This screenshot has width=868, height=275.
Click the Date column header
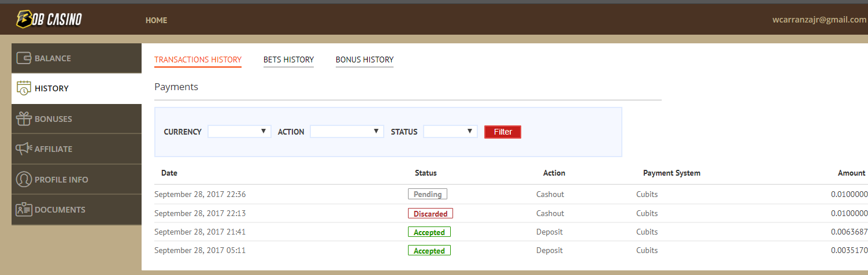(x=169, y=173)
